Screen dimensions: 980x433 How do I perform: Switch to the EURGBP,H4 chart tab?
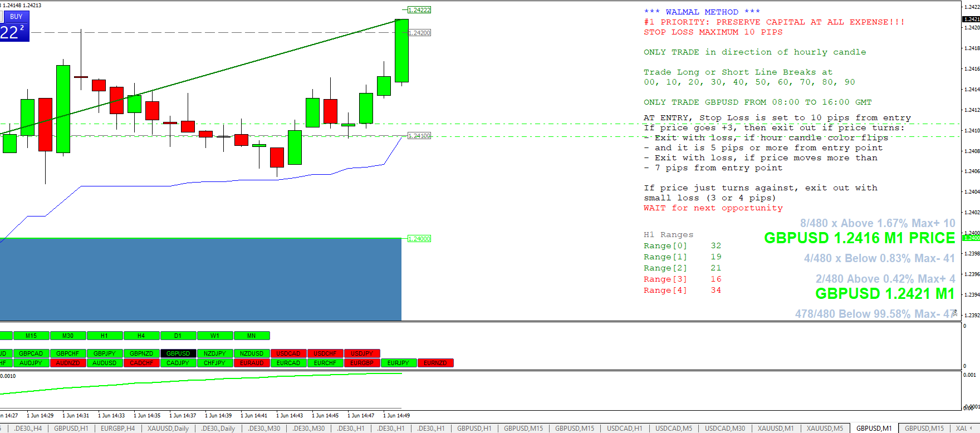118,428
